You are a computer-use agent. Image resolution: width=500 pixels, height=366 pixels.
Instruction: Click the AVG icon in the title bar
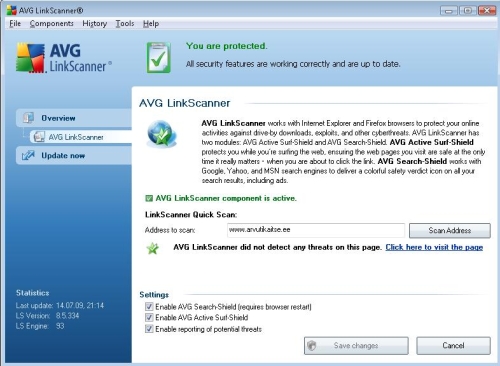(11, 10)
